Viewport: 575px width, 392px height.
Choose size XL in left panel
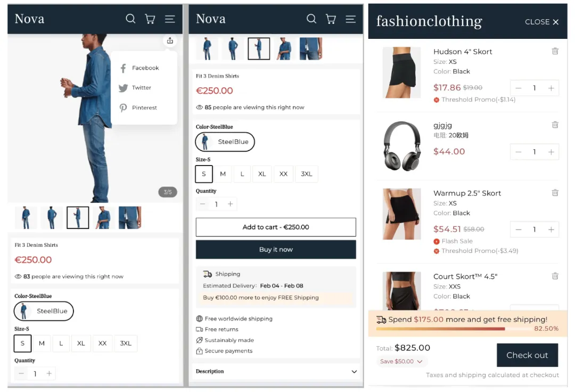click(x=81, y=343)
